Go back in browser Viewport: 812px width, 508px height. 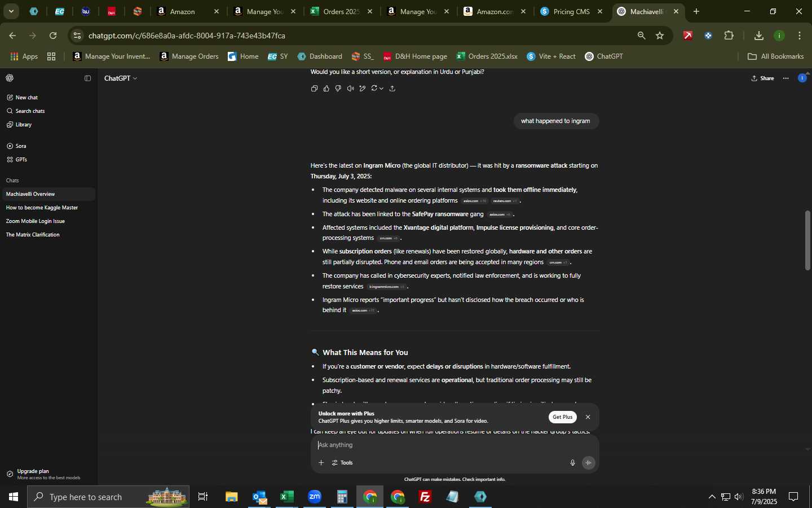(12, 36)
